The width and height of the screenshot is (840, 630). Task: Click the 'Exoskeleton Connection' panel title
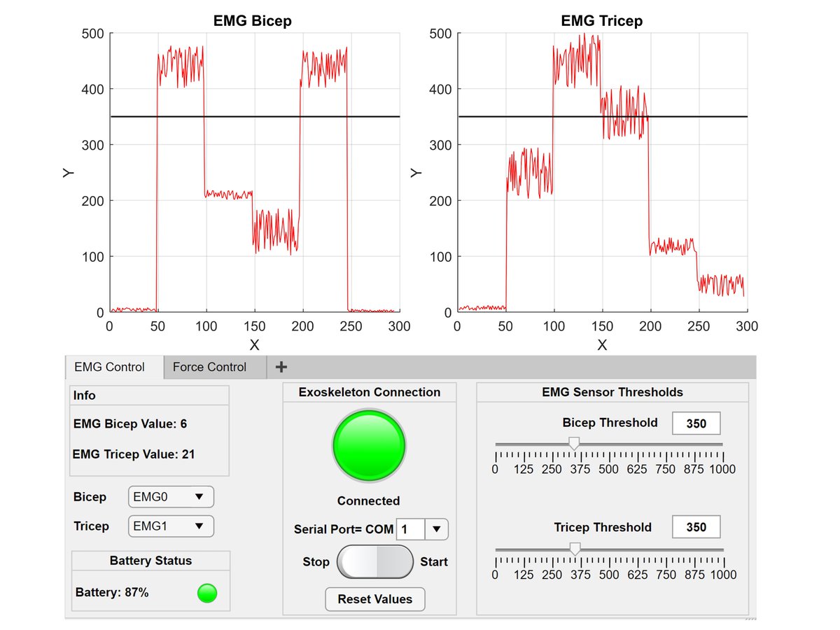[370, 392]
